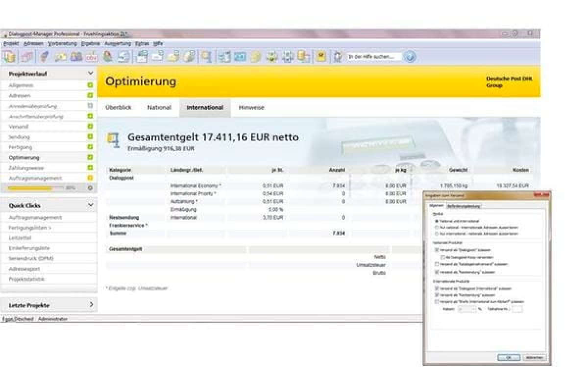
Task: Open the Auswertung menu
Action: click(118, 44)
